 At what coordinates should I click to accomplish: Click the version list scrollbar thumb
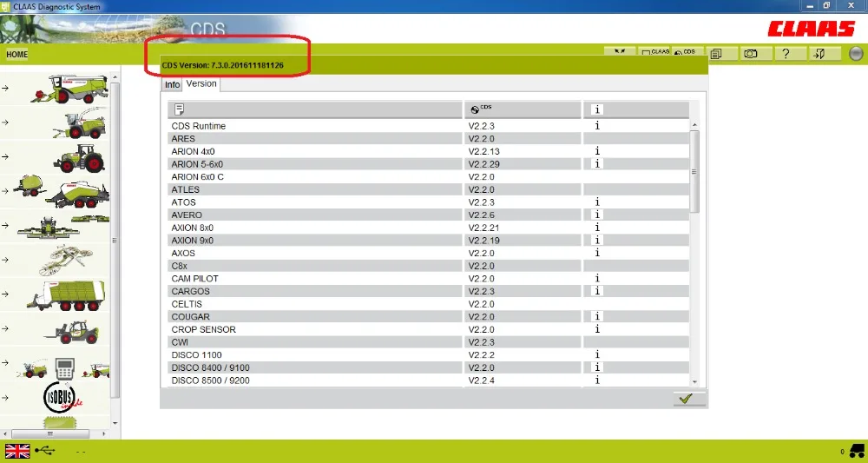pyautogui.click(x=694, y=171)
